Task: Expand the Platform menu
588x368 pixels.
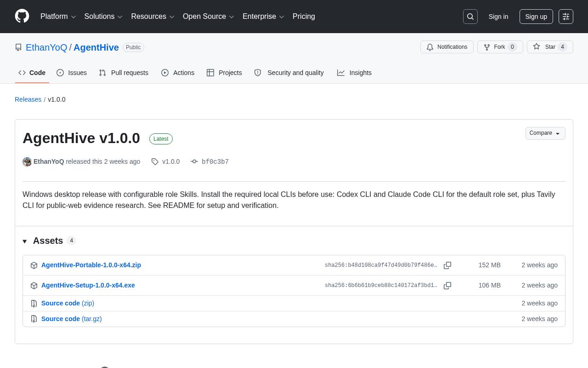Action: [x=58, y=17]
